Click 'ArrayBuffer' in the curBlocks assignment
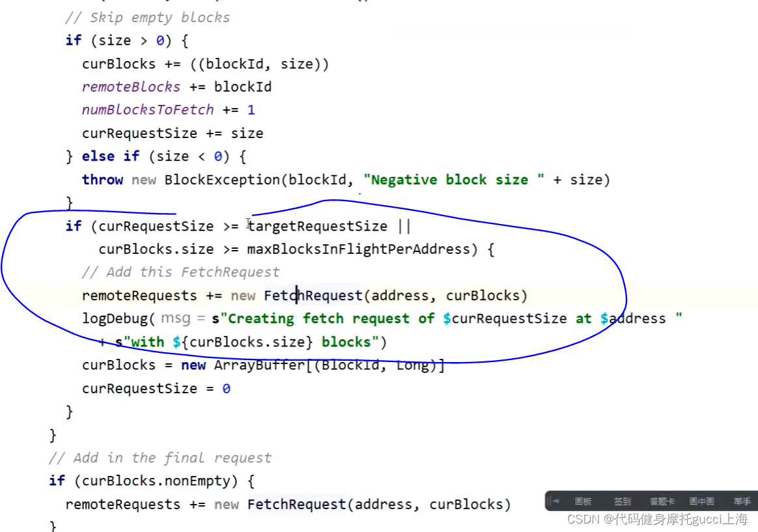 (260, 365)
